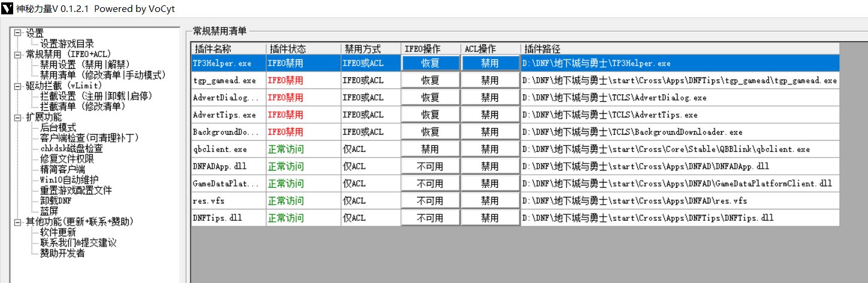Click 不可用 button for GameDataPlat... row
The image size is (868, 283).
point(431,183)
